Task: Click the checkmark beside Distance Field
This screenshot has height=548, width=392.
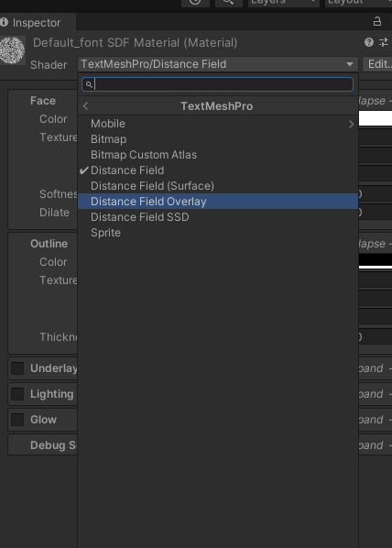Action: (84, 170)
